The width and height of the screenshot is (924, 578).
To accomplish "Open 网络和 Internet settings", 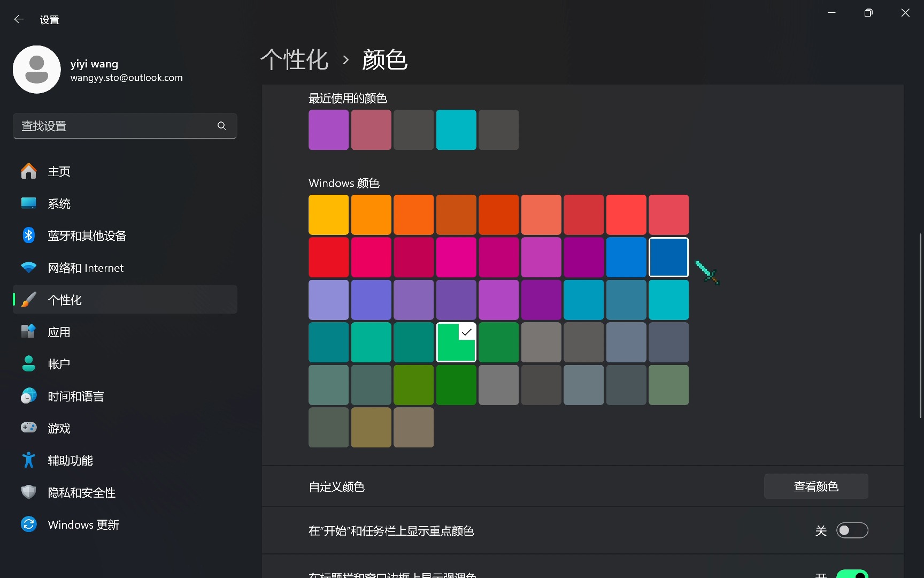I will (x=125, y=268).
